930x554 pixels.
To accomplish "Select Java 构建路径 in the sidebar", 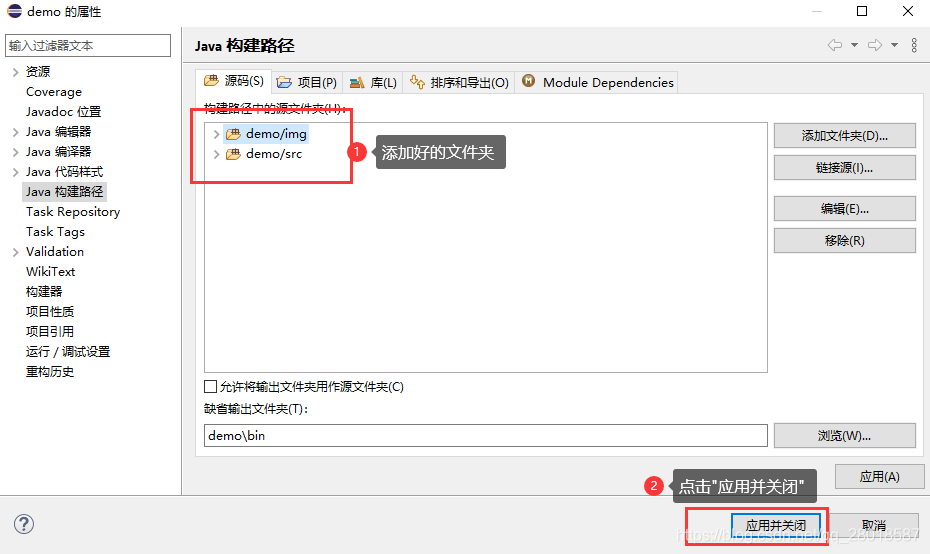I will pos(64,192).
